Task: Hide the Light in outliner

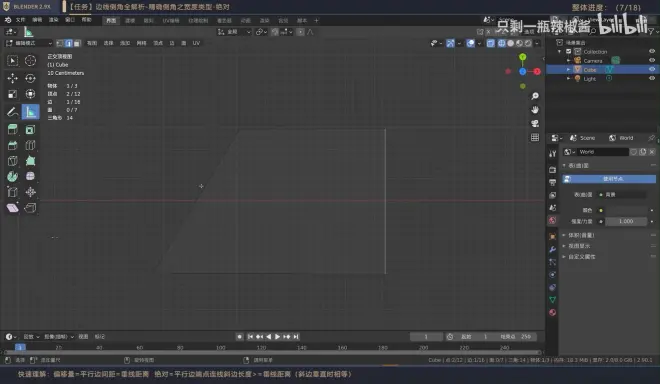Action: (x=652, y=78)
